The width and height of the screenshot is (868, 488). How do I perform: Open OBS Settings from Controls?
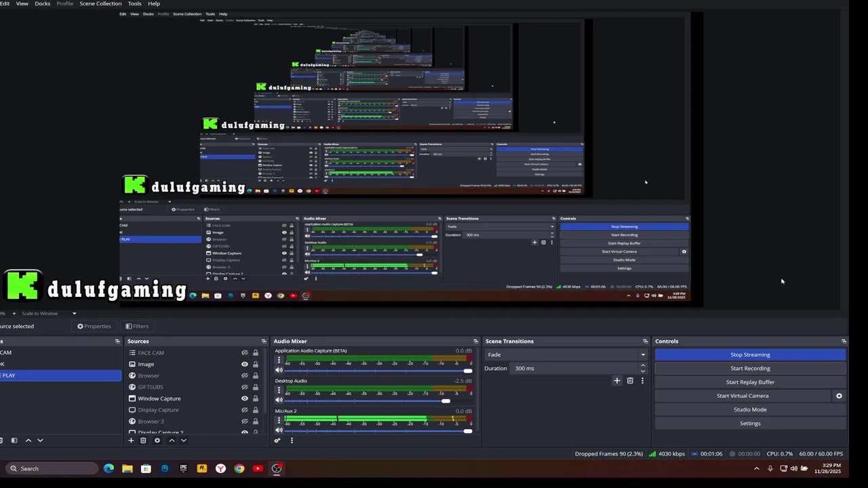(750, 424)
